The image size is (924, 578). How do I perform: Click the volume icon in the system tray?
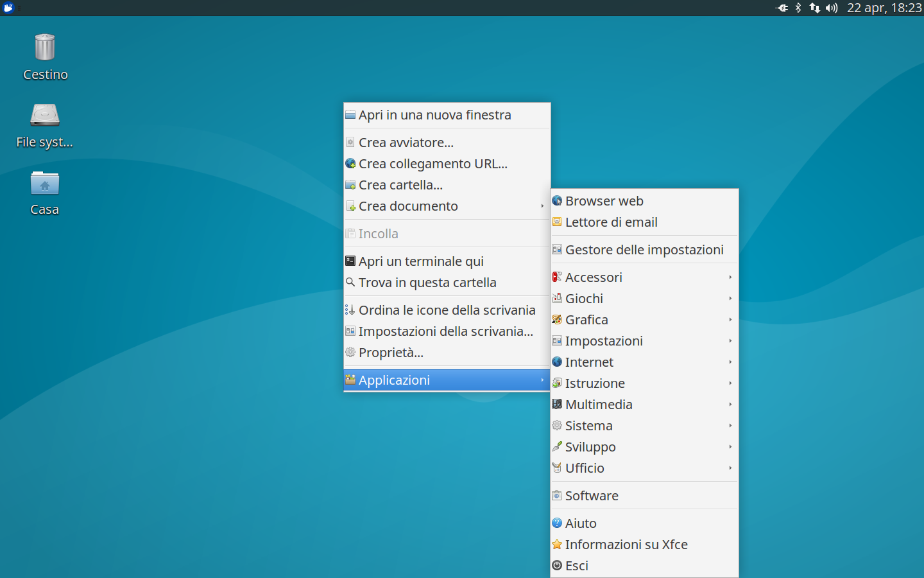(831, 8)
